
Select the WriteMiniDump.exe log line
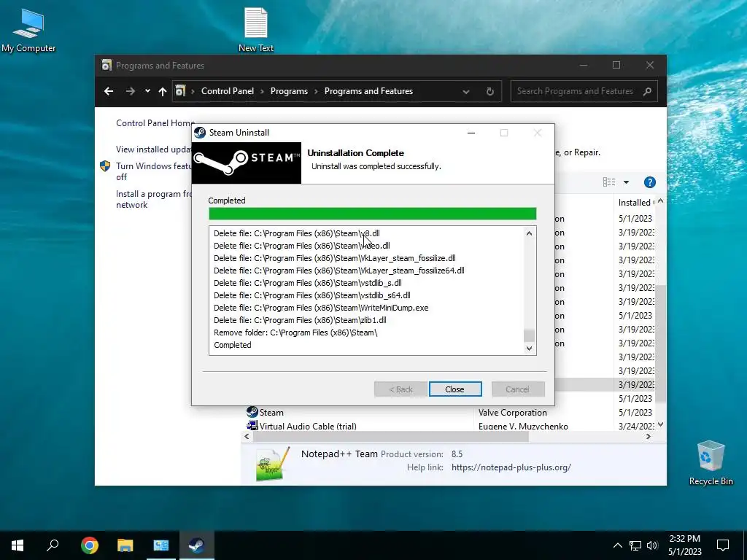(x=321, y=308)
